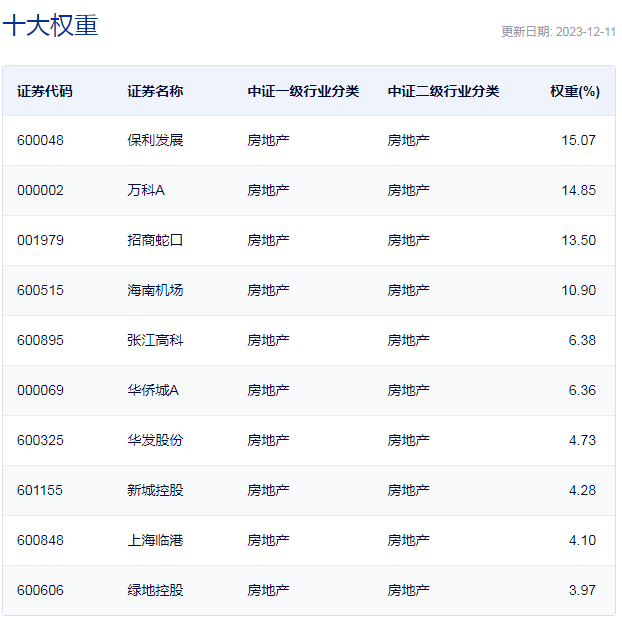Click the 十大权重 heading
The height and width of the screenshot is (625, 622).
(x=50, y=26)
